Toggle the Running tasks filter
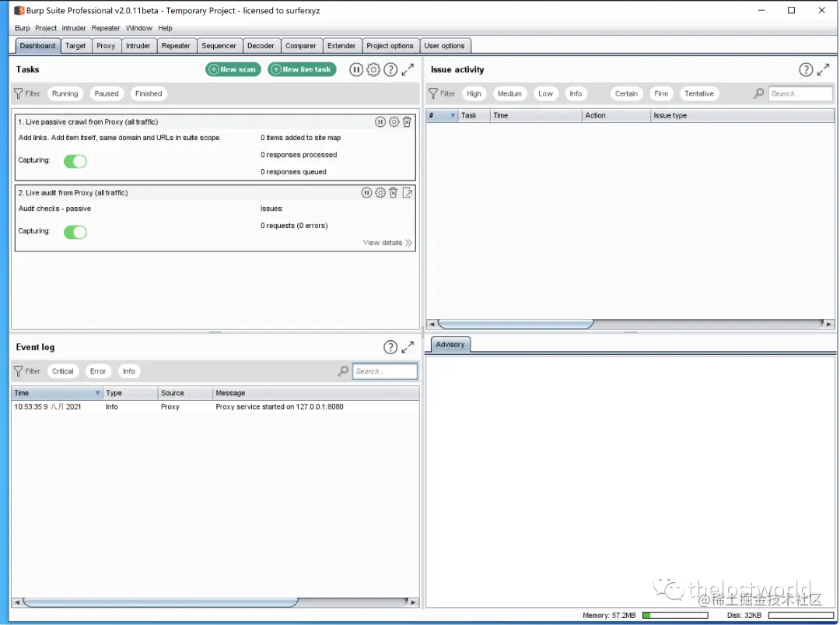Image resolution: width=840 pixels, height=625 pixels. coord(65,93)
